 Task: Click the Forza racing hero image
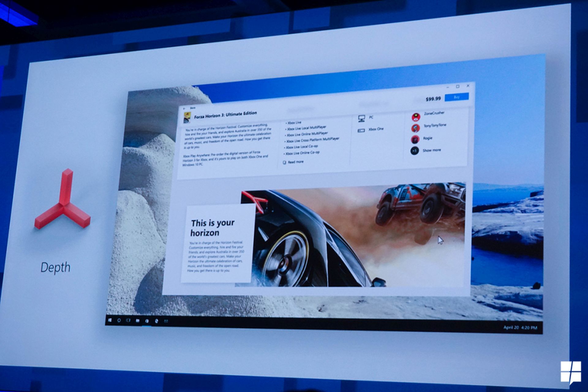tap(352, 235)
